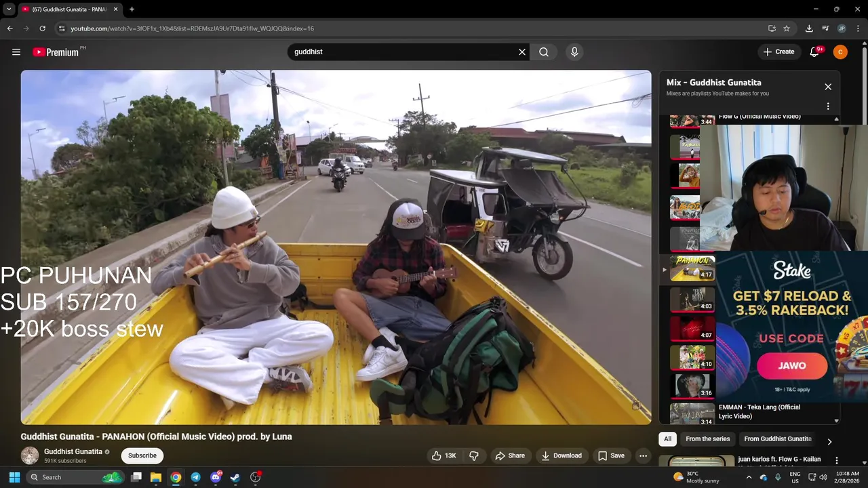This screenshot has width=868, height=488.
Task: Dislike this video
Action: tap(474, 455)
